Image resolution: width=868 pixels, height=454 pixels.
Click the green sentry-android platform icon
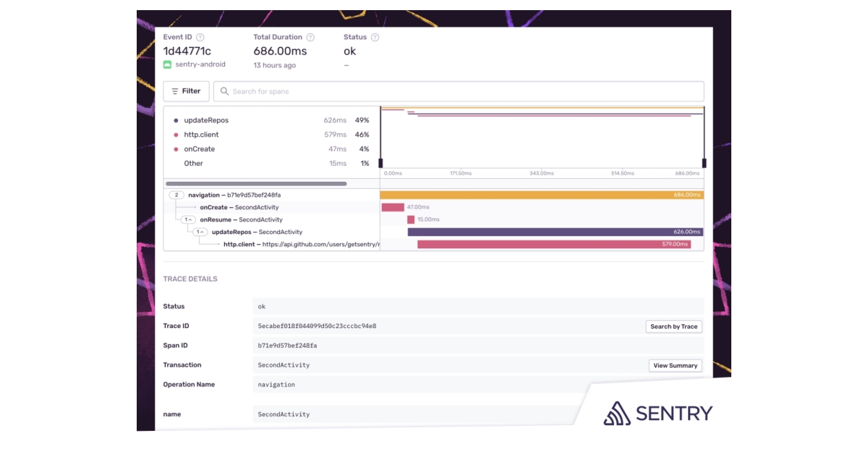click(167, 64)
